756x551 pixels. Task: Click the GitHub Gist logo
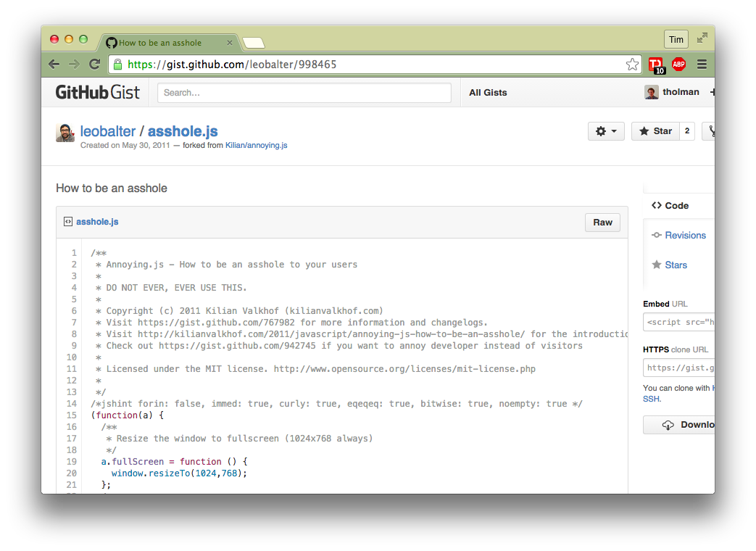pos(97,92)
